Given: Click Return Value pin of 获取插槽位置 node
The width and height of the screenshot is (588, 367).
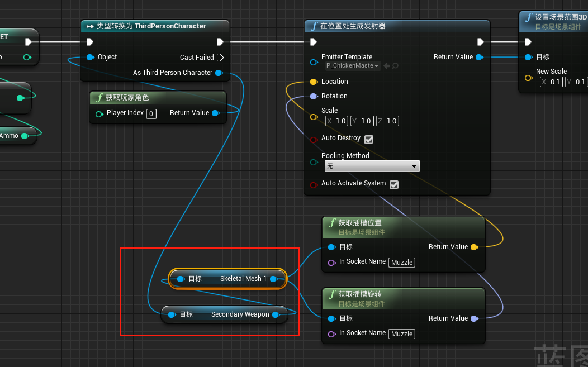Looking at the screenshot, I should tap(475, 247).
